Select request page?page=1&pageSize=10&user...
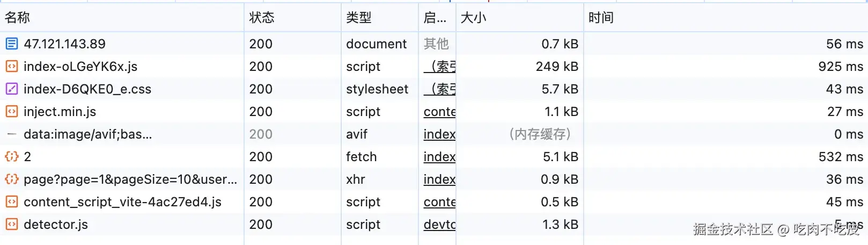 (x=130, y=179)
